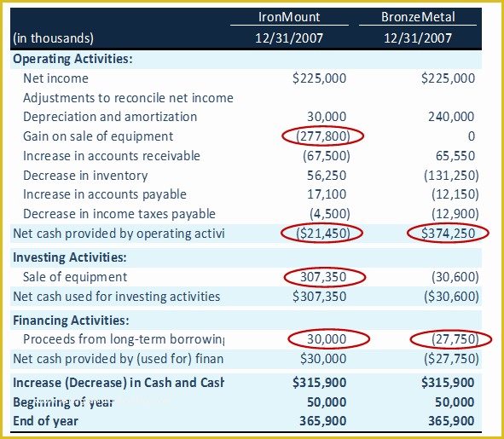Select the 65,550 accounts receivable value
Viewport: 504px width, 439px height.
click(455, 156)
